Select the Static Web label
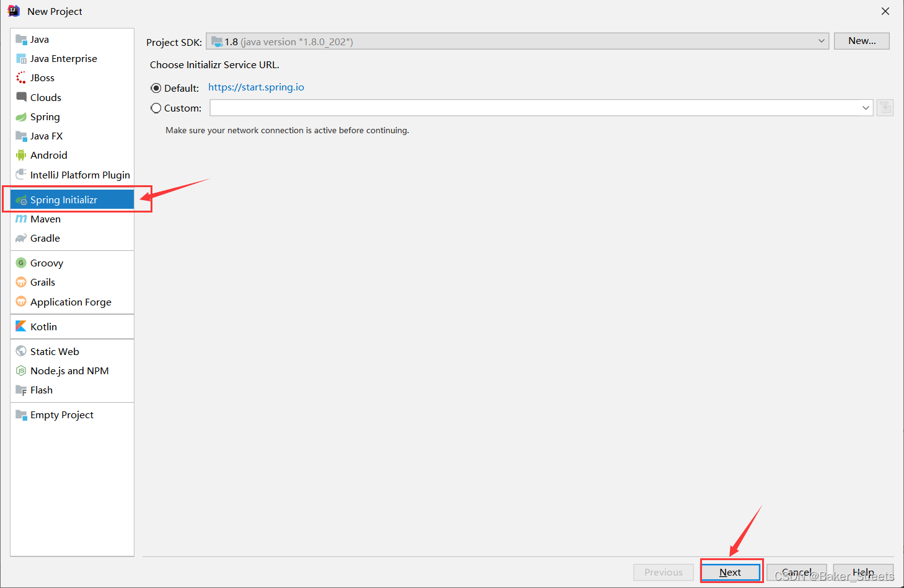The image size is (904, 588). tap(55, 351)
